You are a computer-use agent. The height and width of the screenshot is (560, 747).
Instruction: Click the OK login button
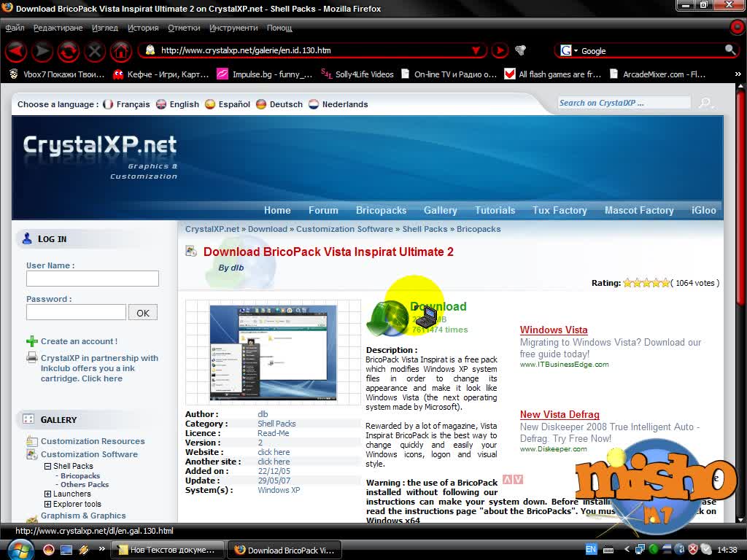(143, 313)
